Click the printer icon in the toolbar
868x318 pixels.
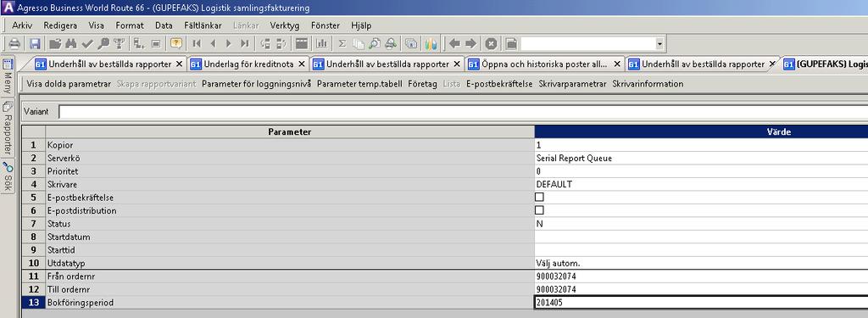click(14, 44)
